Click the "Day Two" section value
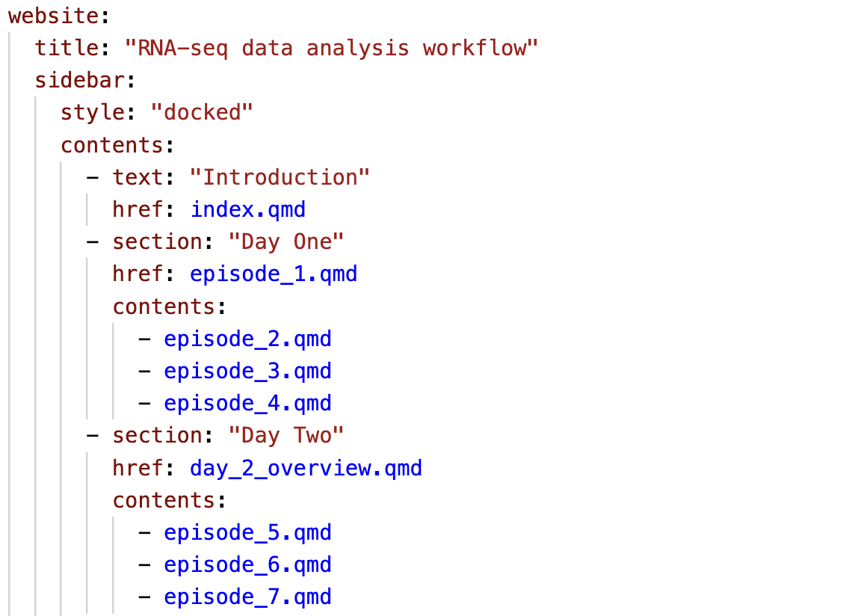The image size is (864, 616). click(x=286, y=436)
